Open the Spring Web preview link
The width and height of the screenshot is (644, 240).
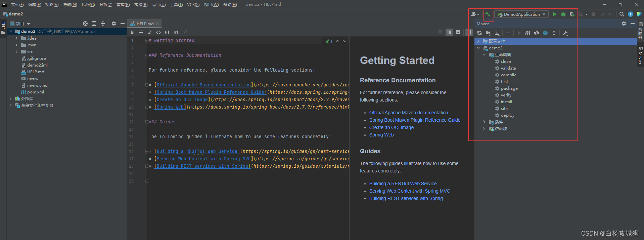click(381, 135)
